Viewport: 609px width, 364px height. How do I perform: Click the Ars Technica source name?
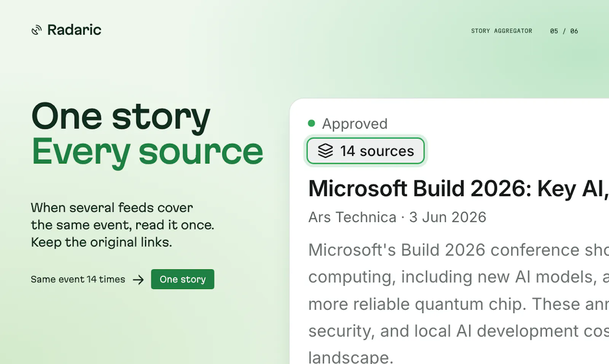[x=352, y=217]
